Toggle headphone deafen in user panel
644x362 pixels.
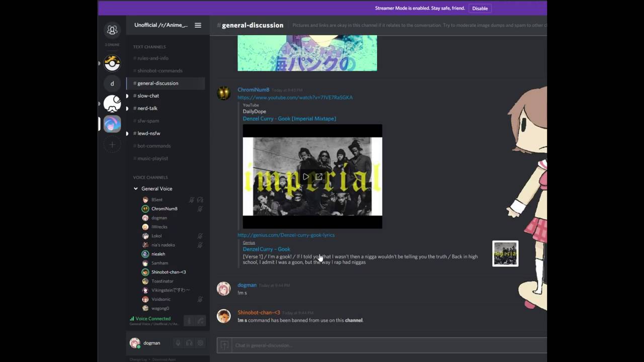[189, 343]
